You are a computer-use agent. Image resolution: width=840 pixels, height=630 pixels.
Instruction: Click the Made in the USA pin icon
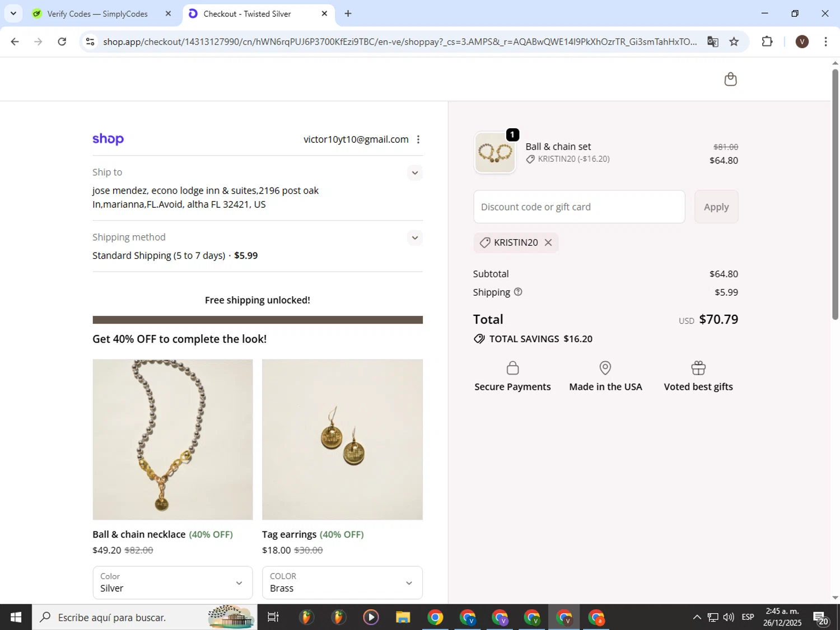click(605, 368)
